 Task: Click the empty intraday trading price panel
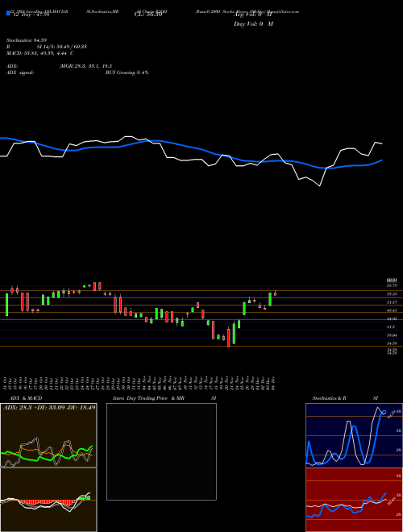(x=161, y=451)
